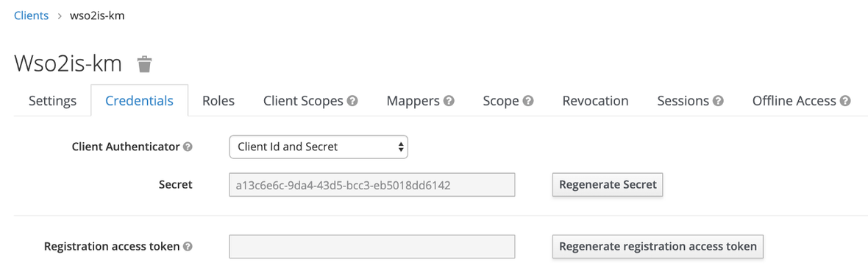Go back to Clients breadcrumb link

coord(32,15)
